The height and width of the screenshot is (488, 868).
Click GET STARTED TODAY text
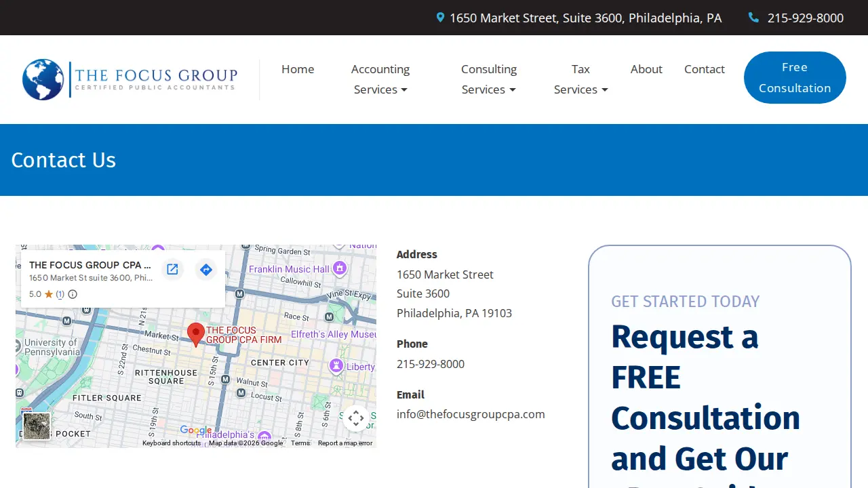tap(685, 302)
